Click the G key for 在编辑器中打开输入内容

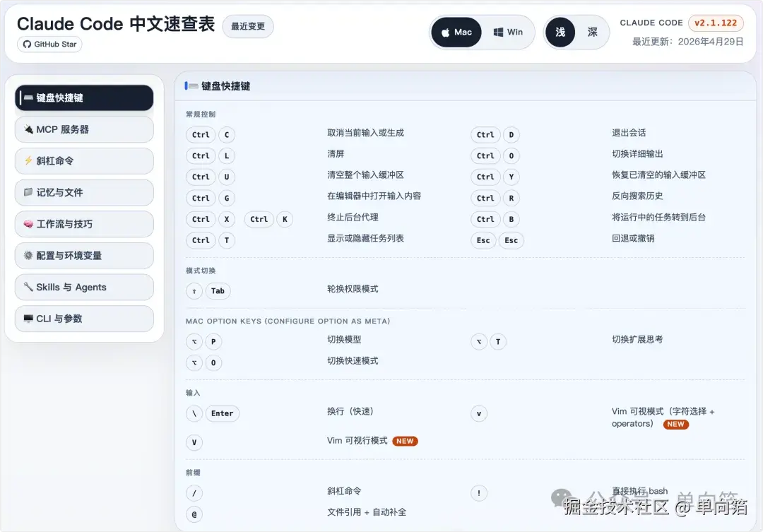click(x=227, y=198)
